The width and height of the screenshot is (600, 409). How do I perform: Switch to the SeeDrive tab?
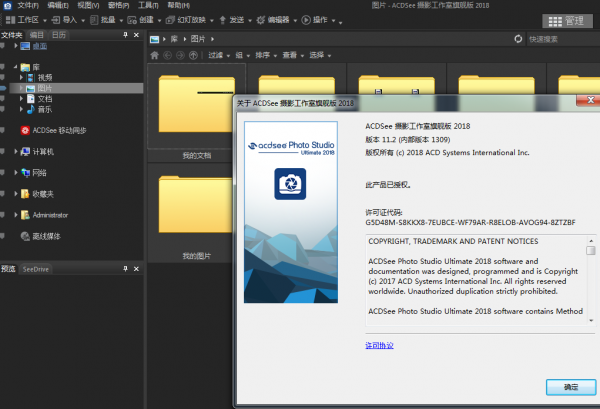[36, 269]
